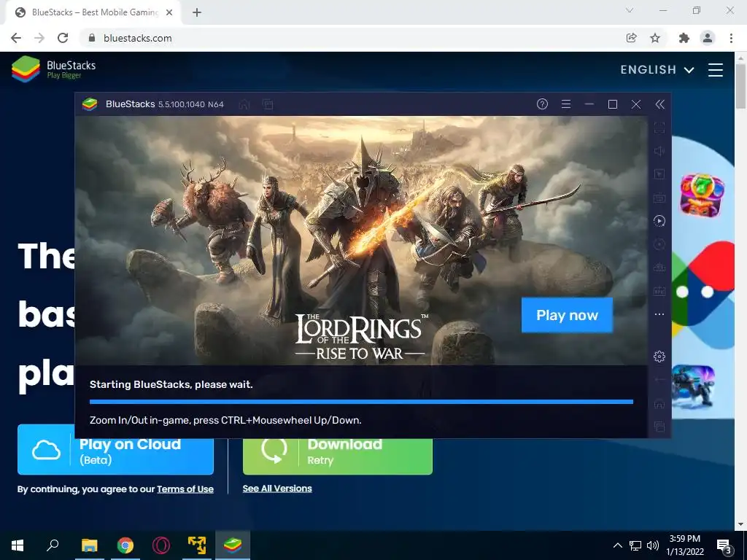The height and width of the screenshot is (560, 747).
Task: Click the home icon in BlueStacks title bar
Action: [244, 104]
